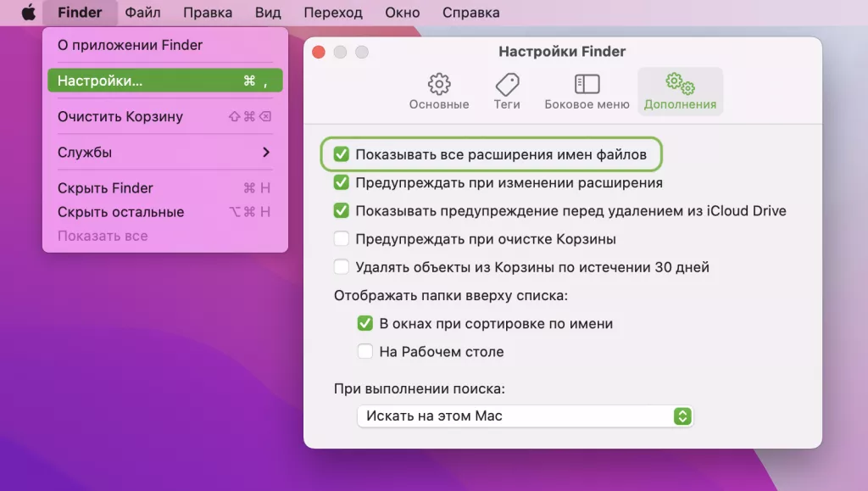868x491 pixels.
Task: Disable the iCloud Drive deletion warning
Action: point(342,210)
